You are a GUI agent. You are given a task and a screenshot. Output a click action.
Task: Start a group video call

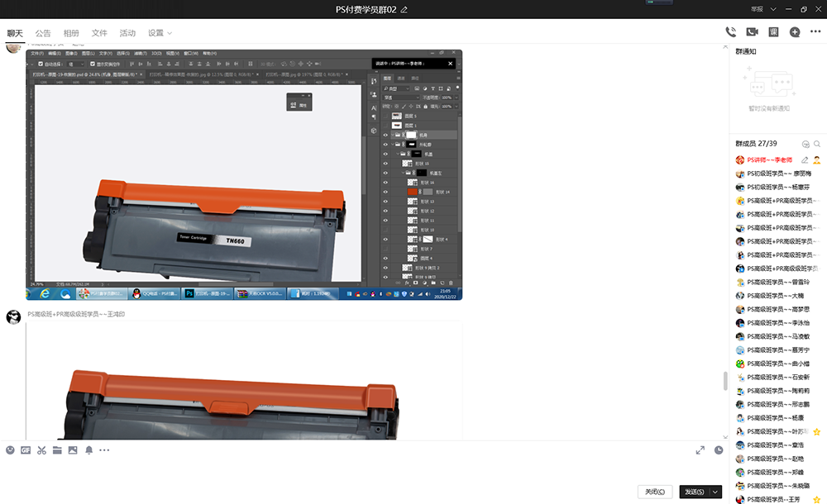(x=752, y=32)
